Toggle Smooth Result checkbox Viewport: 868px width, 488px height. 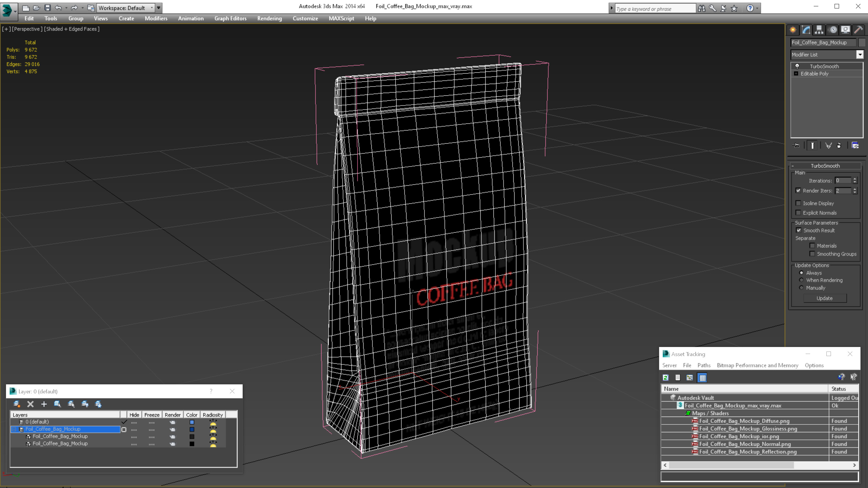(x=799, y=230)
